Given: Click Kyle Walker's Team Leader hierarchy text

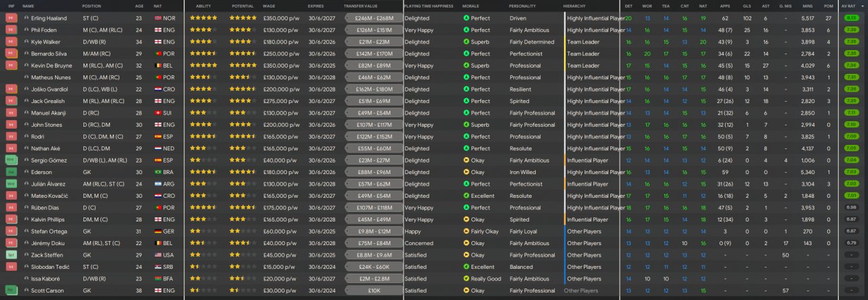Looking at the screenshot, I should tap(583, 42).
